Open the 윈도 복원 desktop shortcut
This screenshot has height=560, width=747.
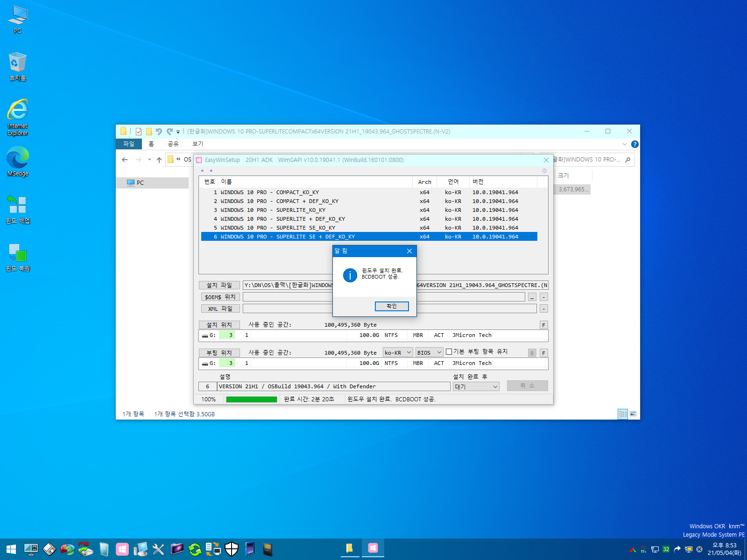[x=18, y=257]
